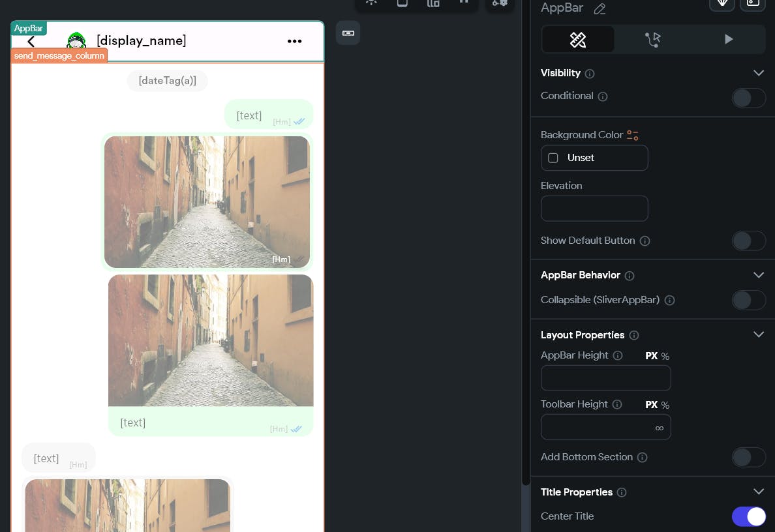Screen dimensions: 775x532
Task: Collapse the Visibility section chevron
Action: point(759,73)
